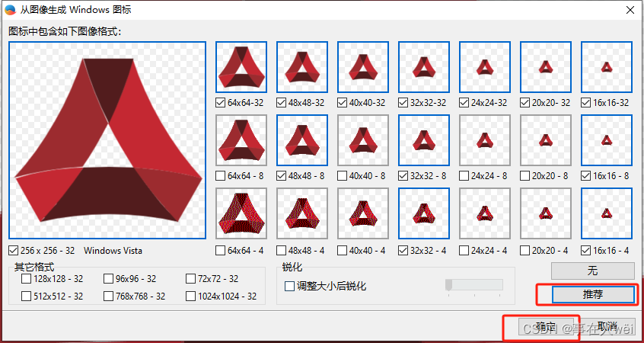644x343 pixels.
Task: Select the 48x48 - 4 icon preview
Action: (x=302, y=213)
